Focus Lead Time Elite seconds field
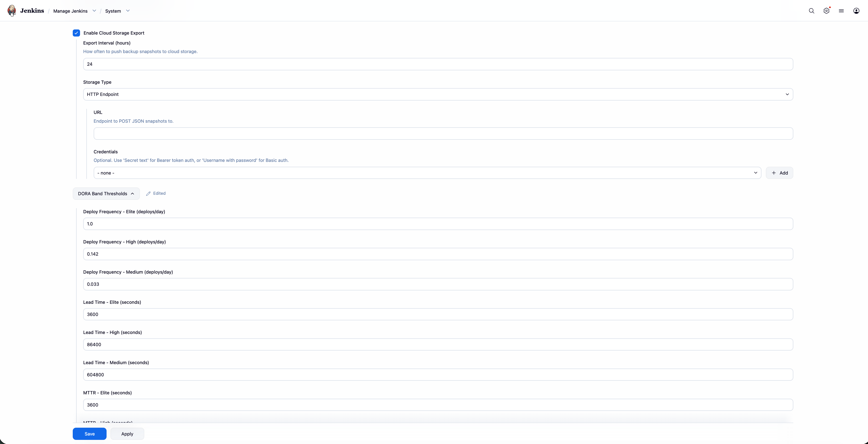868x444 pixels. (x=438, y=314)
